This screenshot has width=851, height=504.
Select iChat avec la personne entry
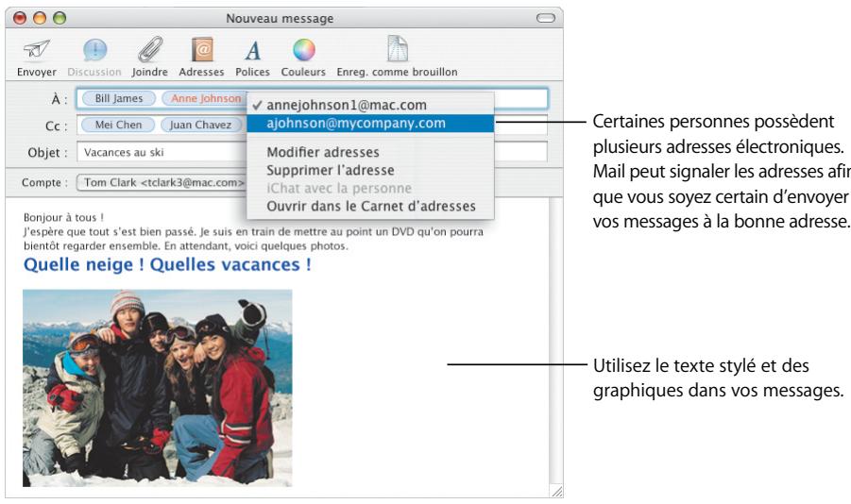(370, 188)
